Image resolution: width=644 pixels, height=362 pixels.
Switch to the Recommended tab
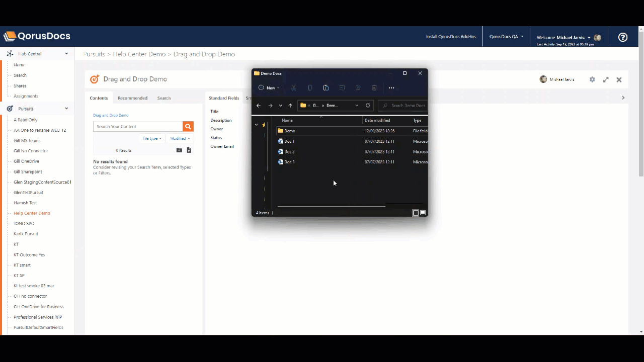[x=132, y=98]
